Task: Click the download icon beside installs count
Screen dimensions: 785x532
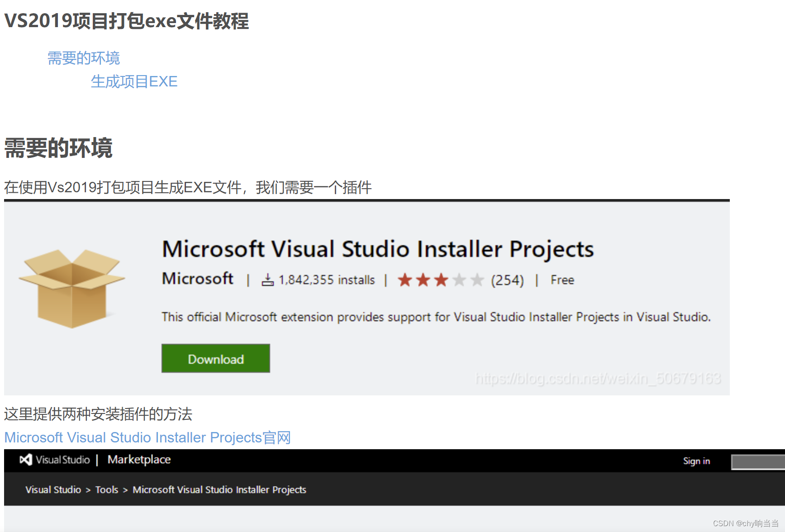Action: click(x=267, y=280)
